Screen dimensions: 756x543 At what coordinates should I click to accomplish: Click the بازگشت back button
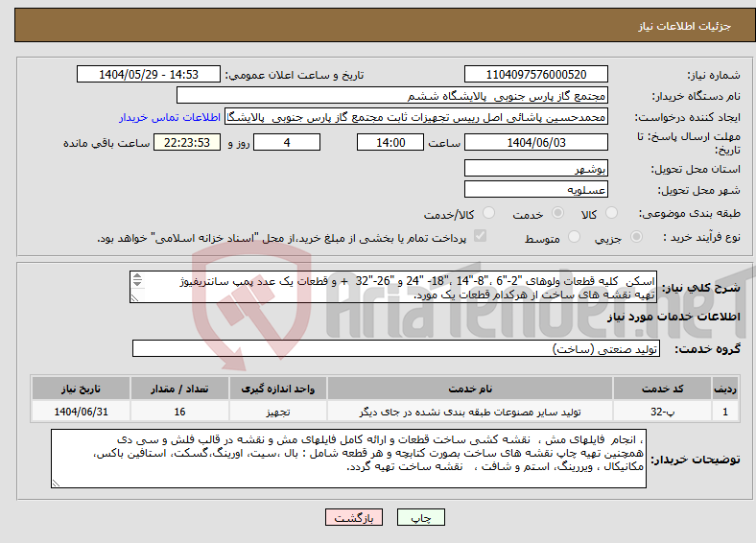point(354,517)
